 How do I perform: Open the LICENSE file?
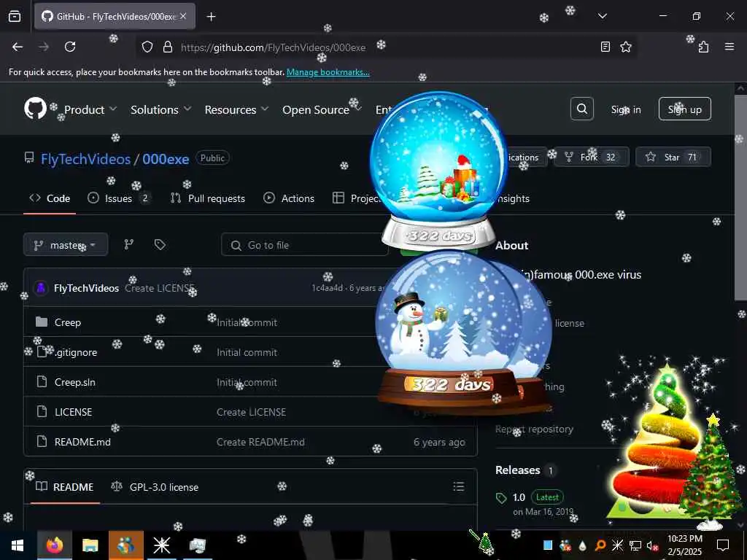[74, 412]
